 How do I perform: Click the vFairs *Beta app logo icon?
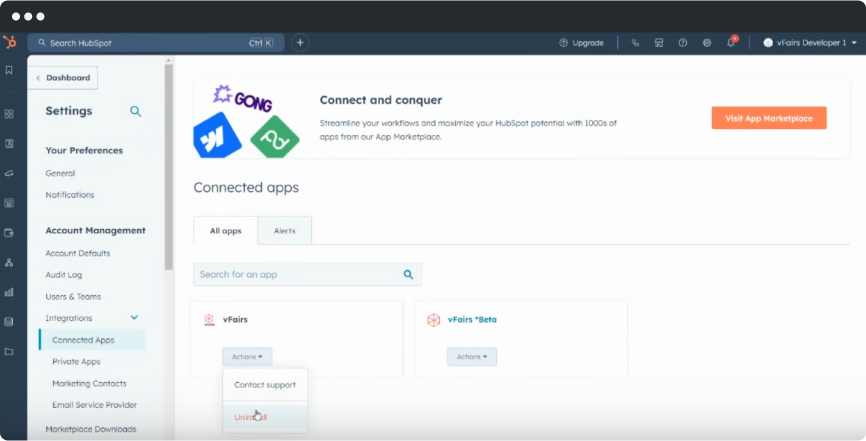(434, 319)
